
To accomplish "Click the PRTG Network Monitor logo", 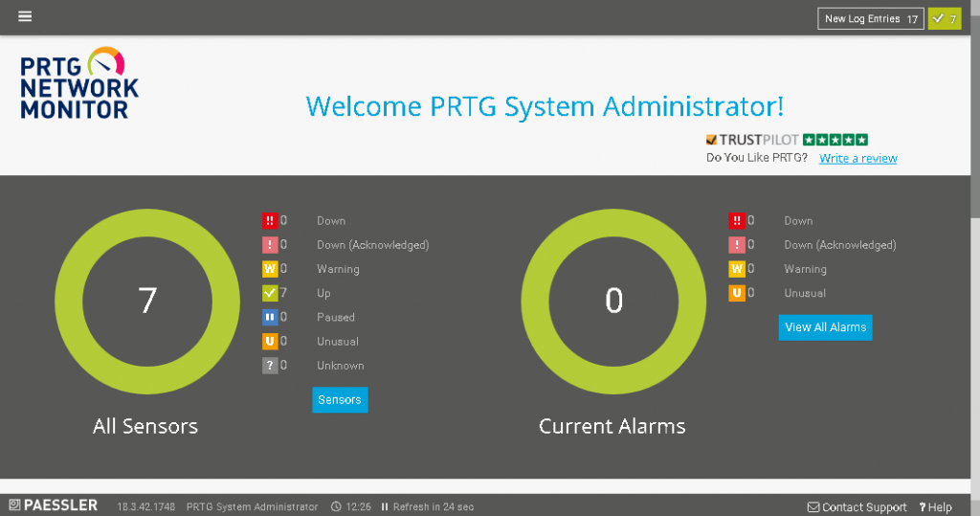I will 79,83.
